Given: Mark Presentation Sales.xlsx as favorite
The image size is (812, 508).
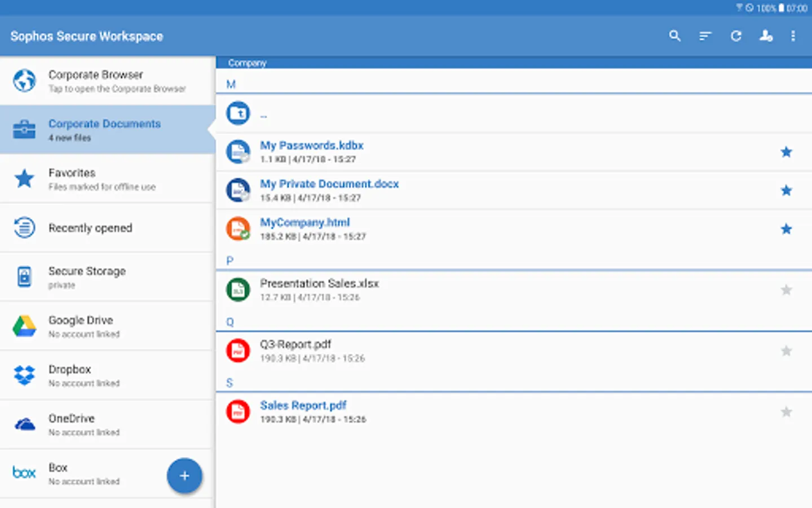Looking at the screenshot, I should coord(786,290).
